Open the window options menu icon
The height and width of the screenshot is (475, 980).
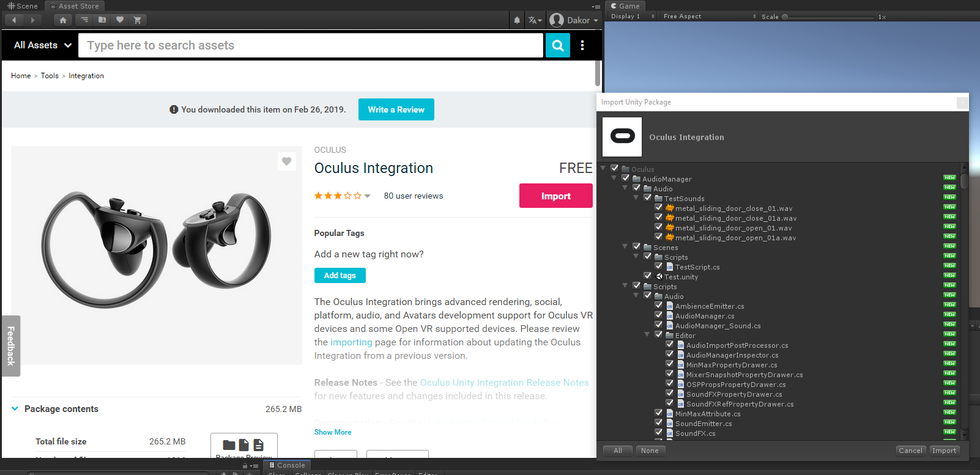coord(596,6)
